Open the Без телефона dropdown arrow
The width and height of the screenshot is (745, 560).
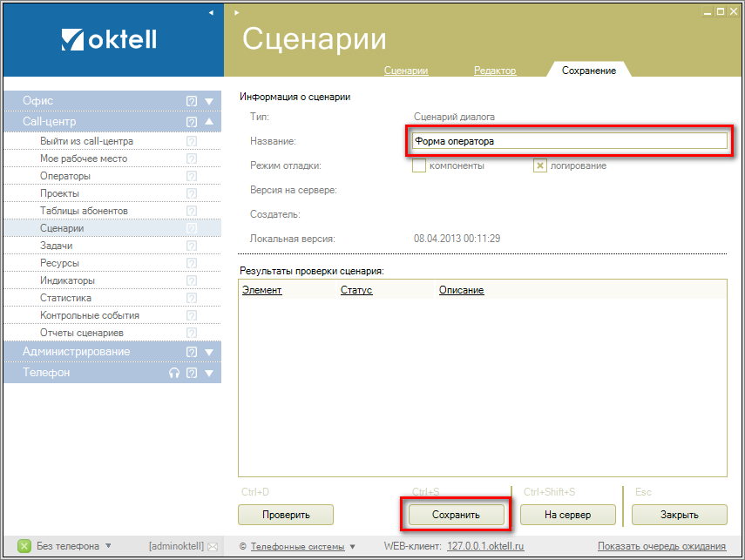(x=108, y=546)
